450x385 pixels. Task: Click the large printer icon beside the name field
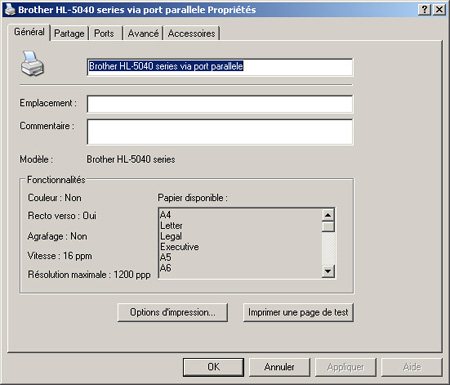32,64
